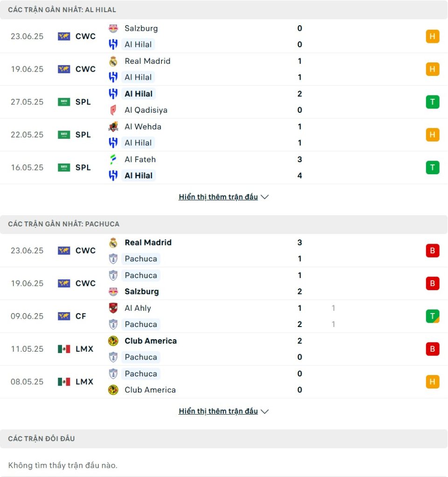The image size is (448, 477).
Task: Click Club America crest in 11.05.25 match
Action: point(113,341)
